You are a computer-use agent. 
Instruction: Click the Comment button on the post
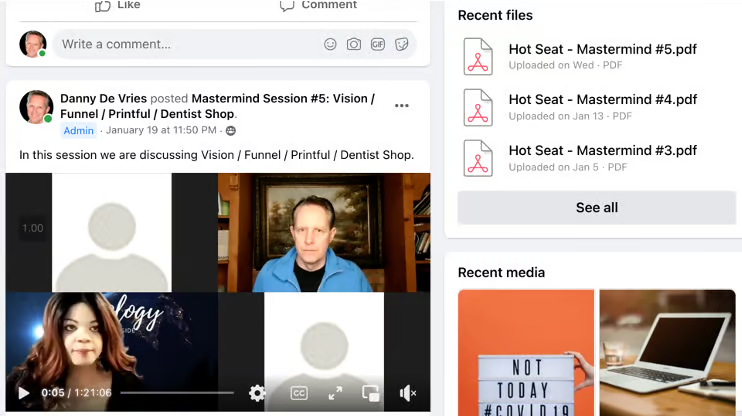tap(318, 5)
